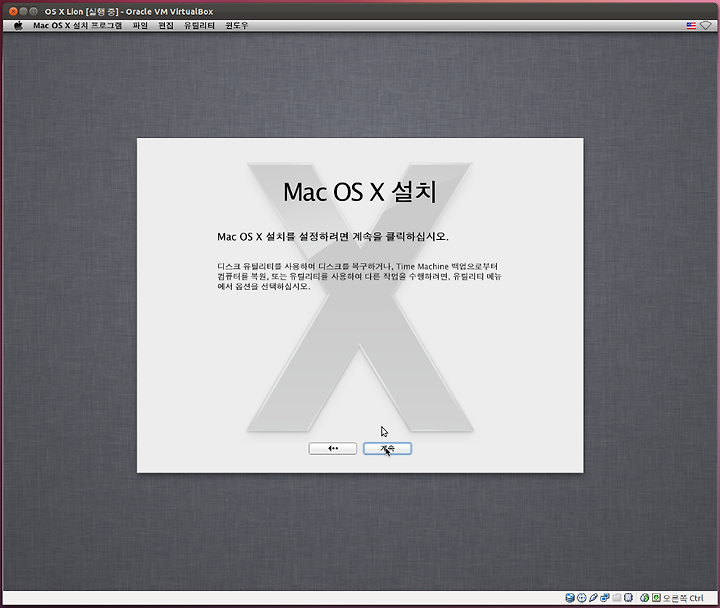Viewport: 720px width, 608px height.
Task: Click the VirtualBox optical disc icon
Action: [582, 597]
